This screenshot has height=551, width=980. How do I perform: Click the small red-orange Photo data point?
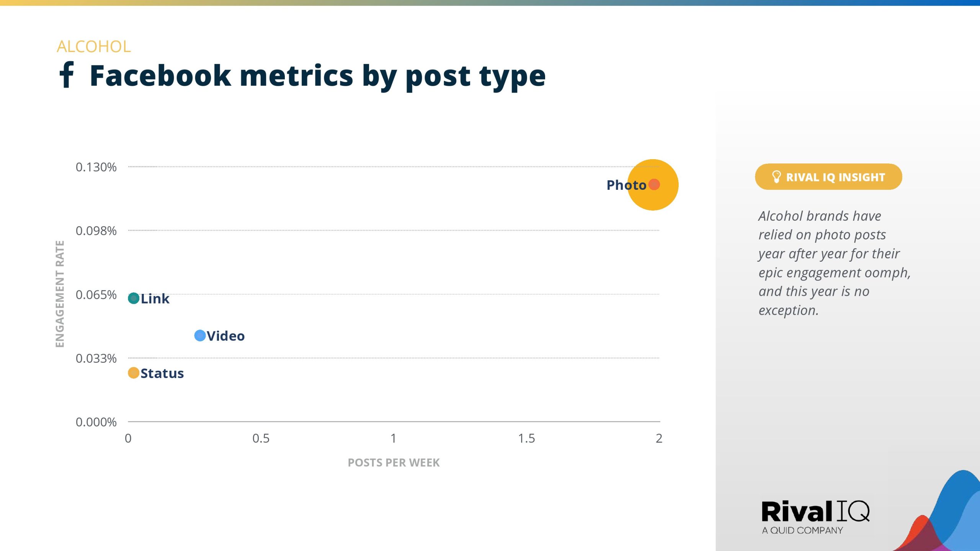[654, 184]
